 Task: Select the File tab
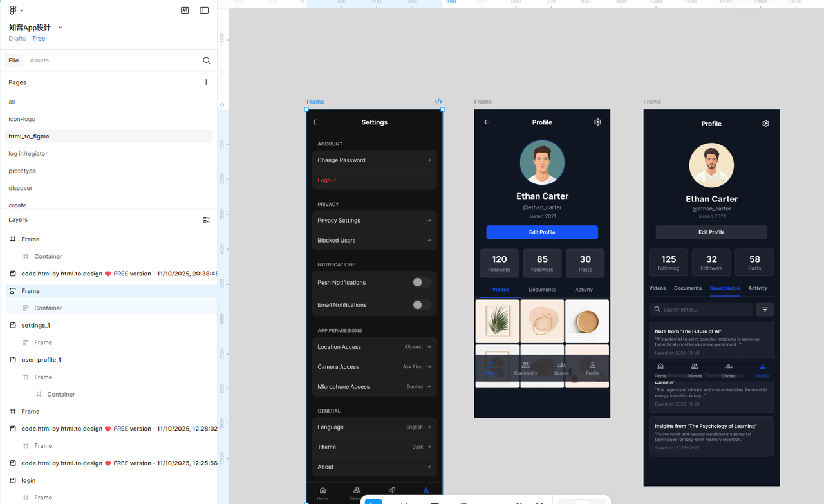coord(14,61)
